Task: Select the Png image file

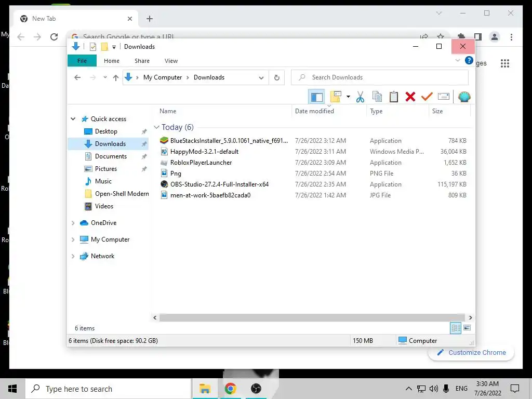Action: click(176, 174)
